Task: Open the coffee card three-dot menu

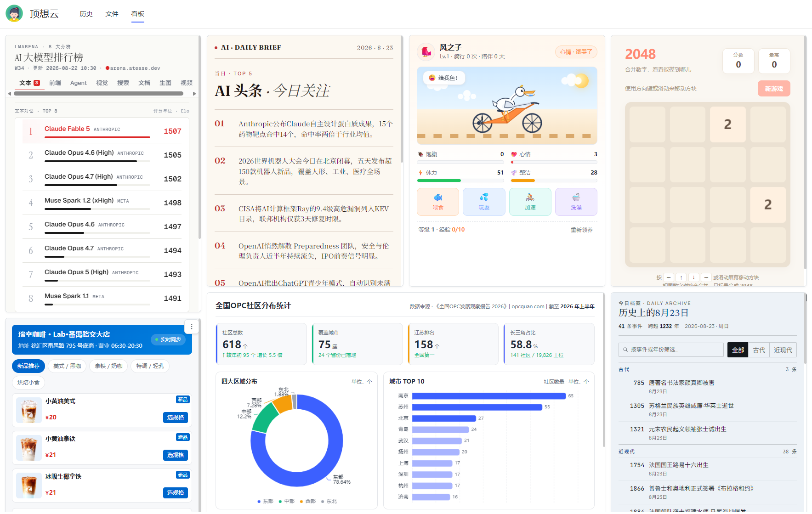Action: coord(192,327)
